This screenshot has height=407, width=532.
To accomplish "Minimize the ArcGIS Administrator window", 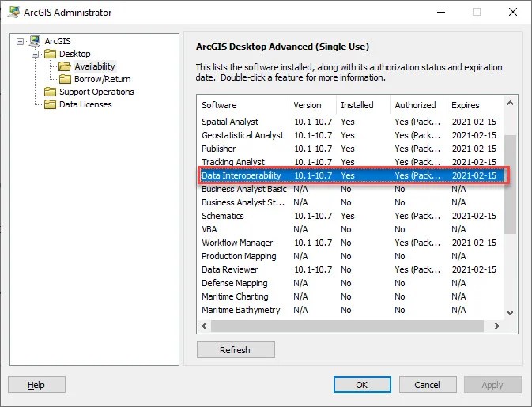I will tap(441, 12).
